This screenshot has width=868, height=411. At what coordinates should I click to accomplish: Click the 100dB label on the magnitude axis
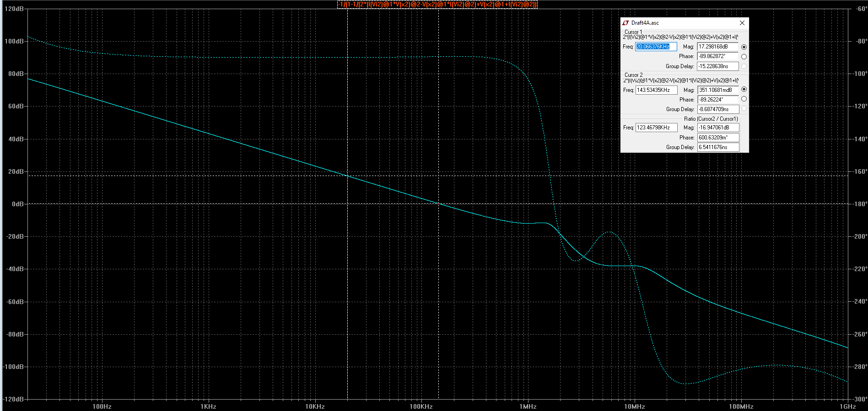[x=14, y=41]
